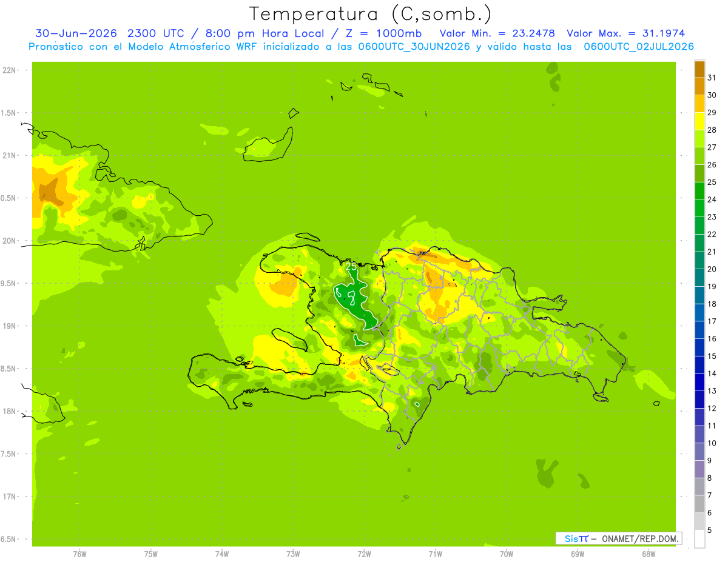Click the "18N" latitude axis label
The image size is (728, 562).
pos(8,411)
